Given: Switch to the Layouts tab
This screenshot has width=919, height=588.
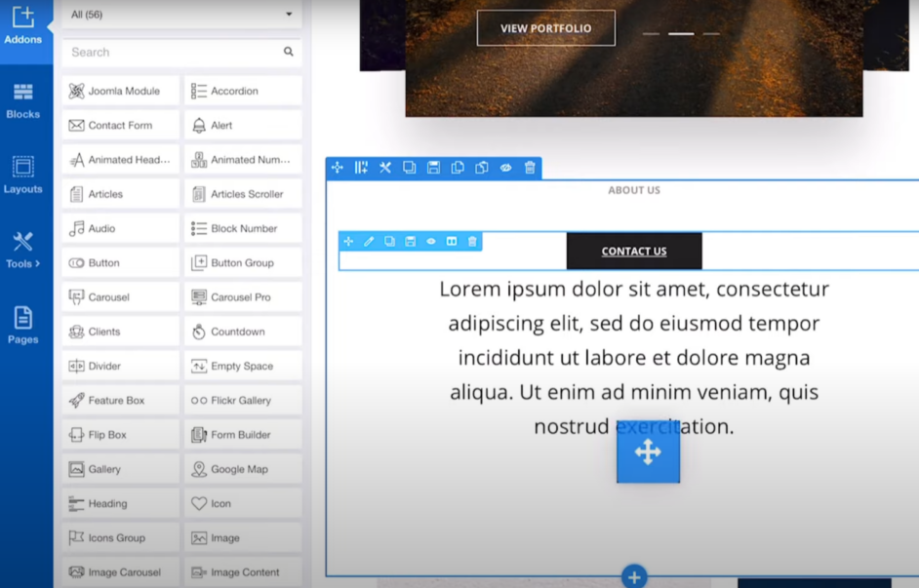Looking at the screenshot, I should coord(22,176).
